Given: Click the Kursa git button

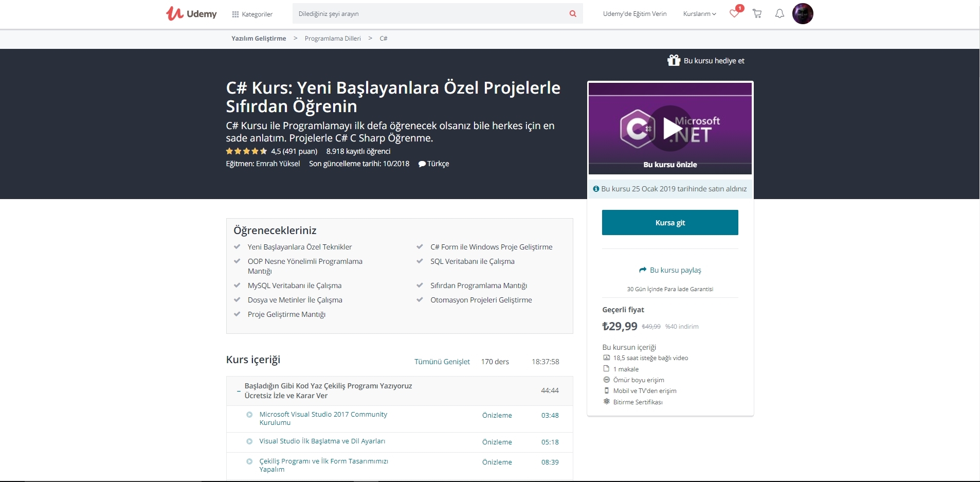Looking at the screenshot, I should coord(670,223).
